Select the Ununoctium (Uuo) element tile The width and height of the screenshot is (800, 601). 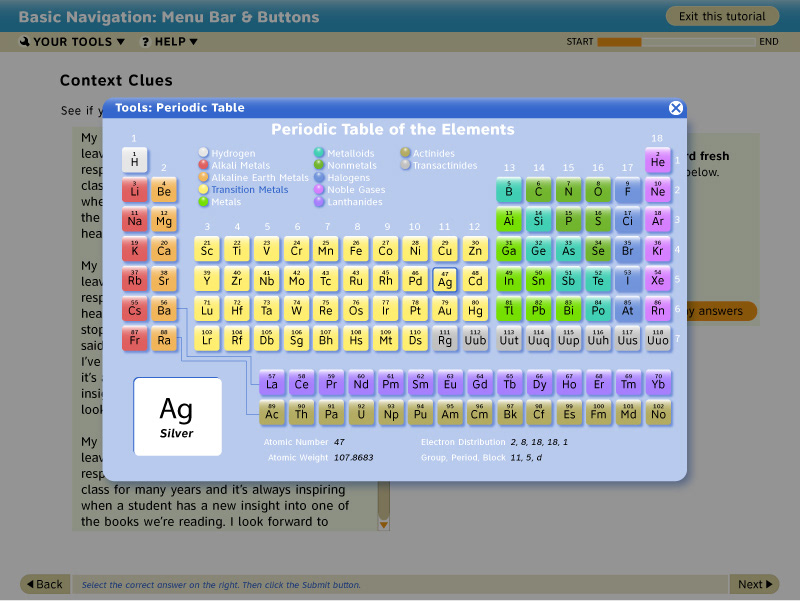[658, 339]
